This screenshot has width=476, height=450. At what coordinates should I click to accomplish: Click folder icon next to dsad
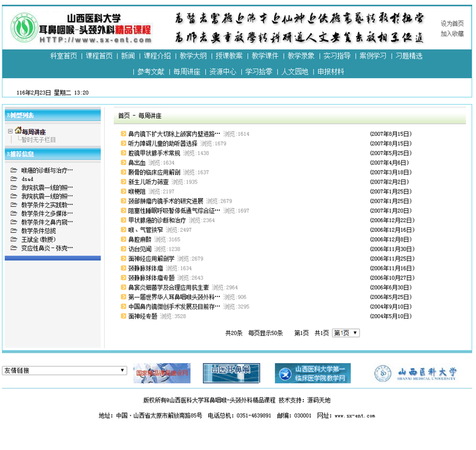pos(14,178)
